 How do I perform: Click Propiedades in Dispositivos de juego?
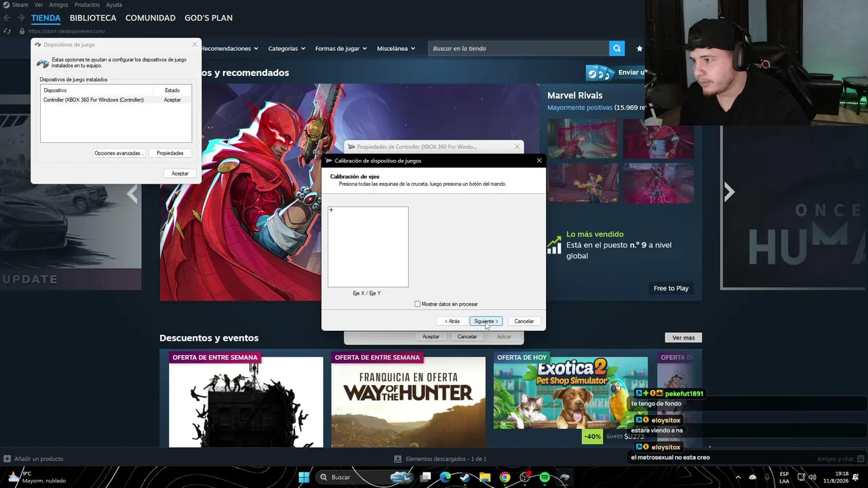click(x=170, y=153)
